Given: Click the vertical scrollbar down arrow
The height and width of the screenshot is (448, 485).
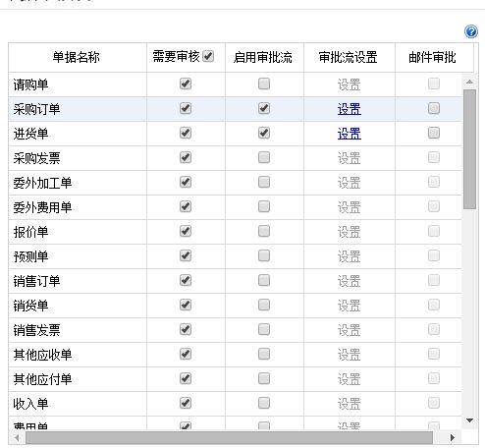Looking at the screenshot, I should coord(469,420).
